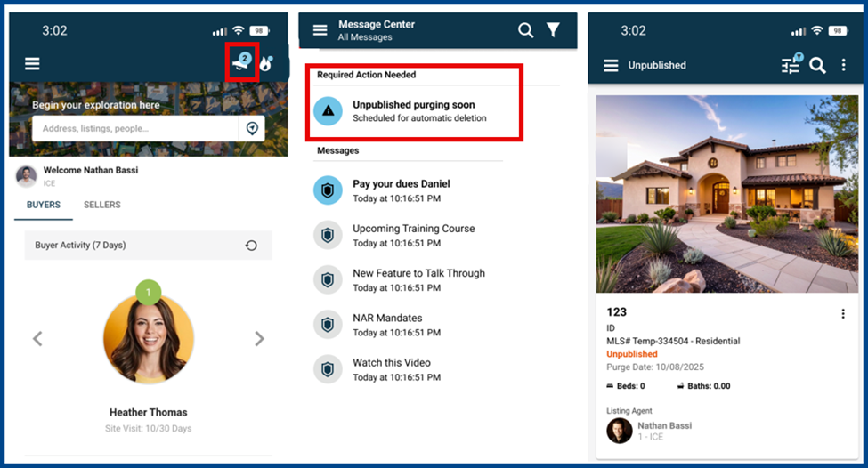Click the Address, listings, people search field

135,128
